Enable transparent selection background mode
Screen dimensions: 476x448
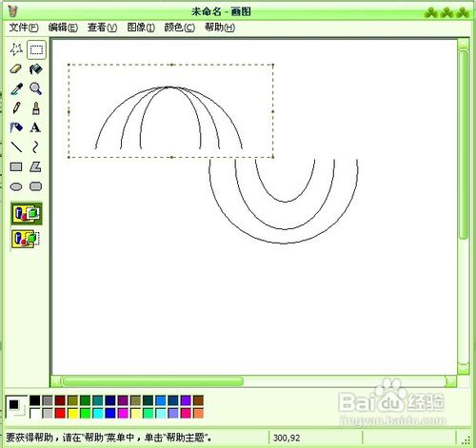click(x=27, y=239)
